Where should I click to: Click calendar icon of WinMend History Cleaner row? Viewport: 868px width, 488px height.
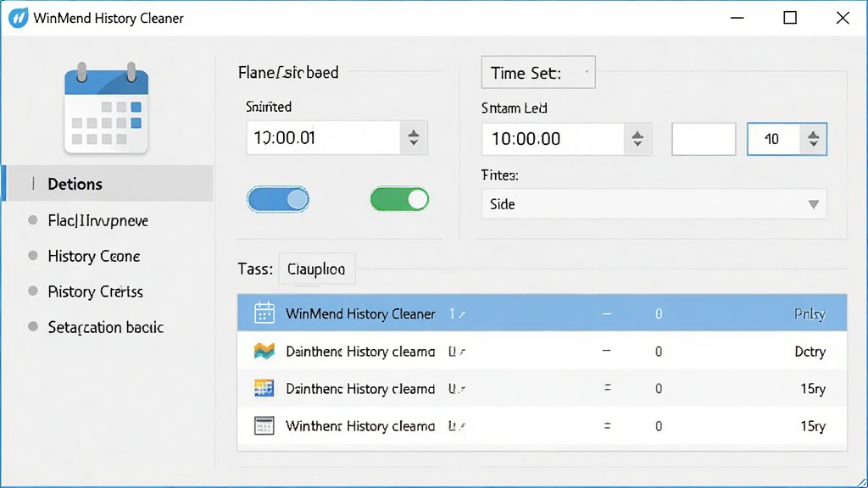[264, 313]
